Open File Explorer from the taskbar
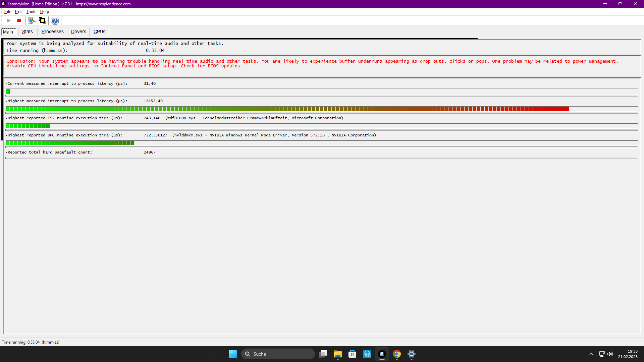 coord(337,354)
